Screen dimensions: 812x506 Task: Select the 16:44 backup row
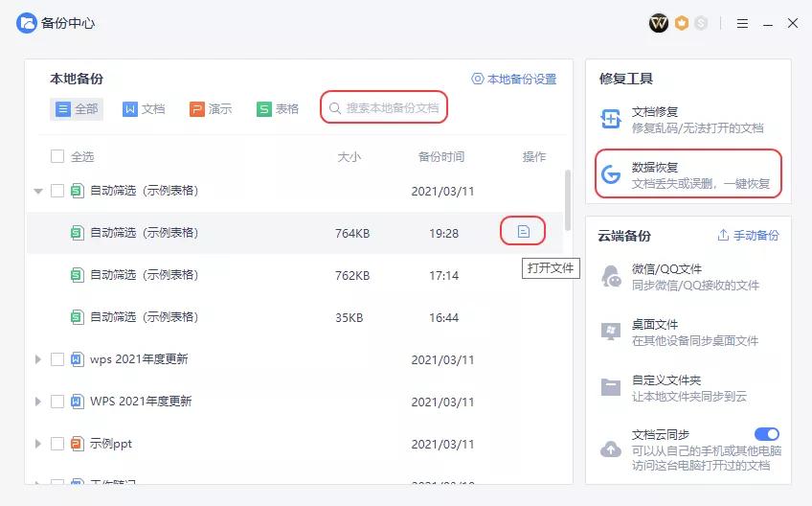click(295, 317)
